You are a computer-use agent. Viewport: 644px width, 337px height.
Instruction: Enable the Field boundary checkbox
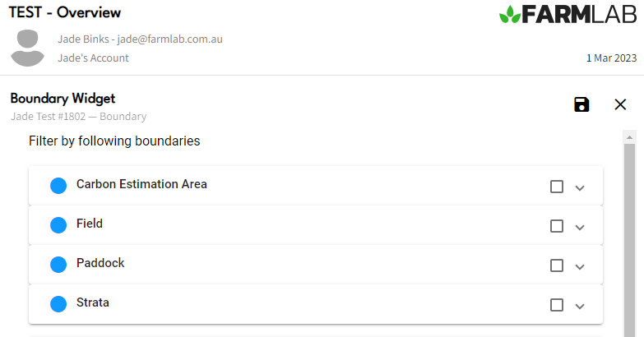(x=557, y=226)
